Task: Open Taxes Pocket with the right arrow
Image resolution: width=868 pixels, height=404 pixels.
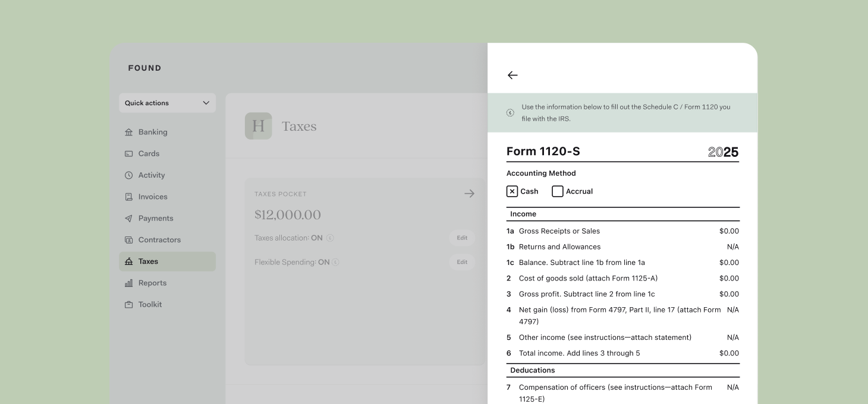Action: (x=469, y=194)
